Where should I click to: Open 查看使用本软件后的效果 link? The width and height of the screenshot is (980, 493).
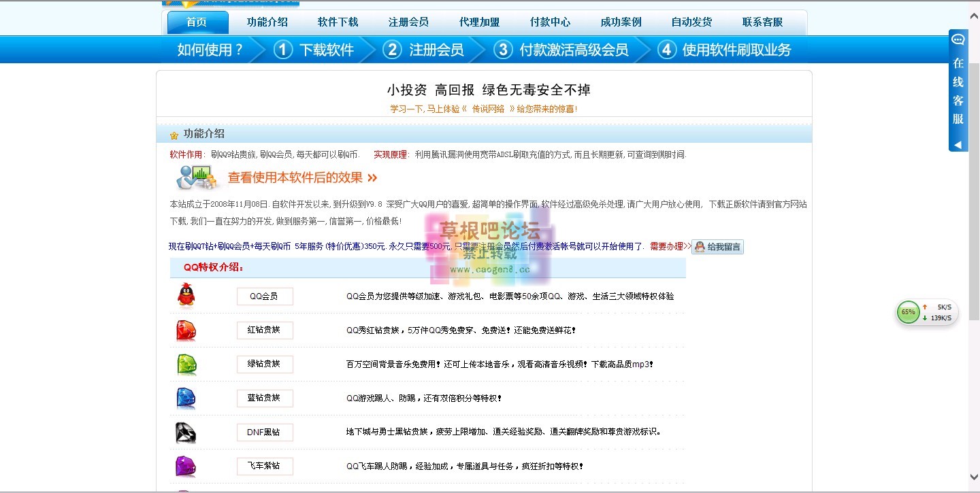click(x=302, y=178)
